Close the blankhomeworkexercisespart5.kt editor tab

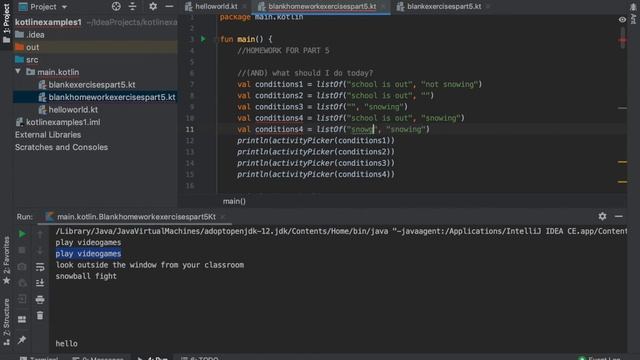[382, 7]
